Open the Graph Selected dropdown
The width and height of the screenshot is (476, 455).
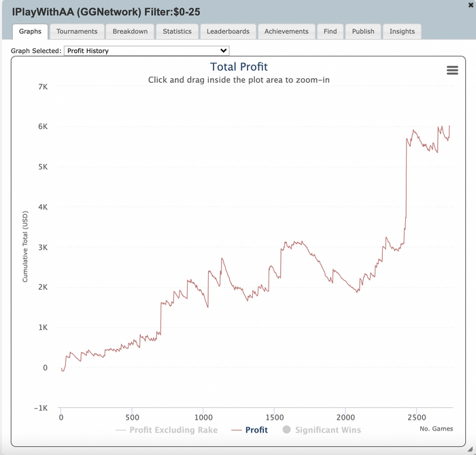pyautogui.click(x=146, y=50)
